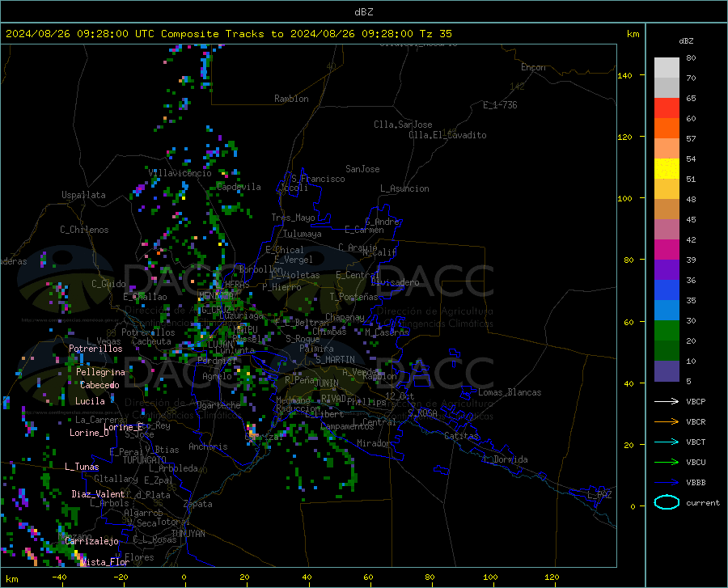Click the Clla.El_Cavadito map label
The width and height of the screenshot is (728, 588).
point(447,135)
